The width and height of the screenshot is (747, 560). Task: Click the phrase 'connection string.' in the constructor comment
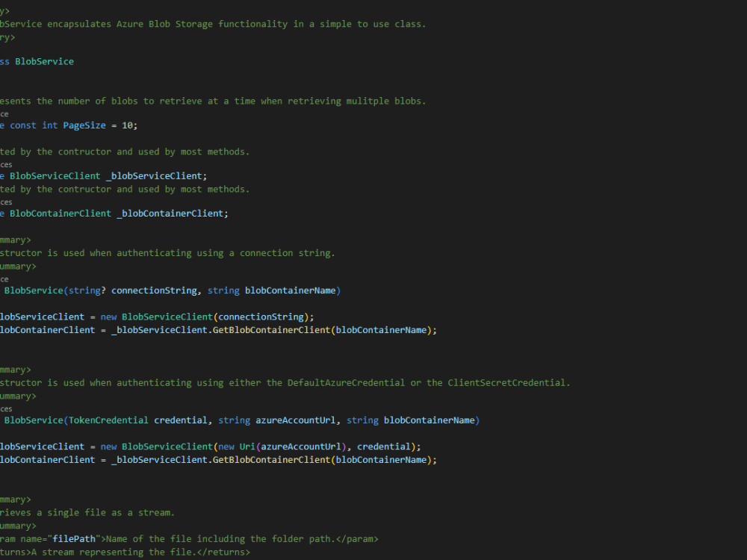288,253
